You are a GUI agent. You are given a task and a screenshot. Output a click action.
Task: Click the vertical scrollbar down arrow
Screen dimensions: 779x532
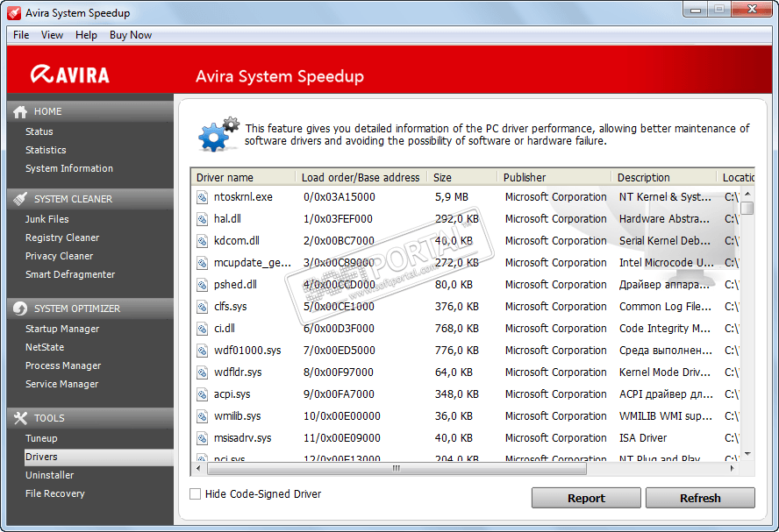pyautogui.click(x=747, y=454)
